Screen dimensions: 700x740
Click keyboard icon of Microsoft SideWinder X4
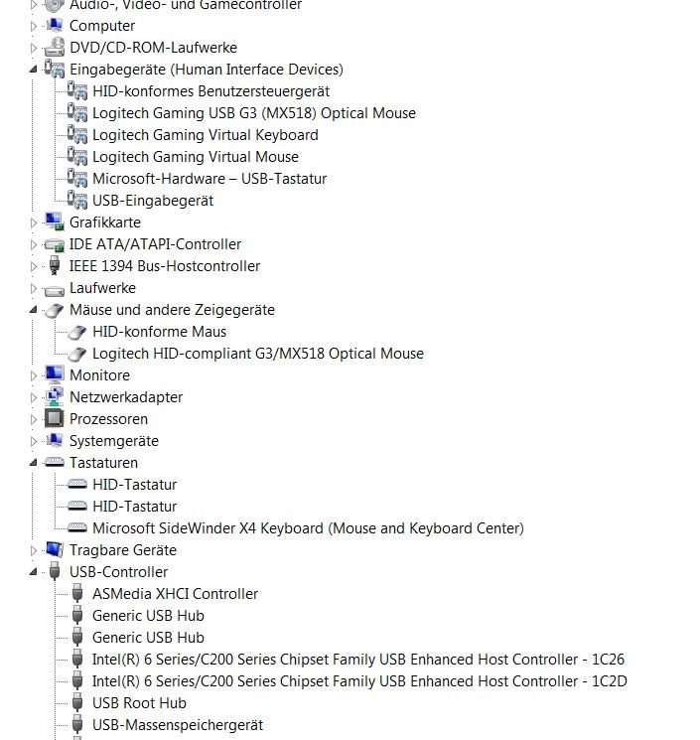pyautogui.click(x=77, y=527)
